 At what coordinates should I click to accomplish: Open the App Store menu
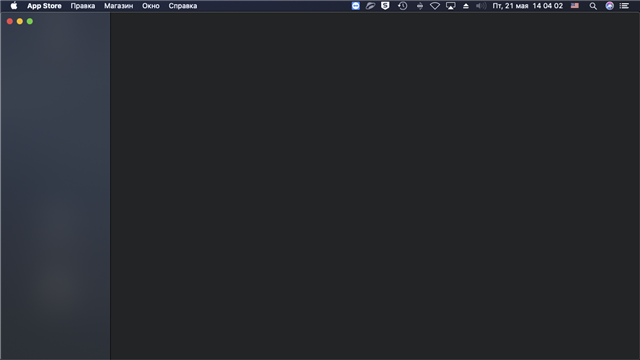44,6
